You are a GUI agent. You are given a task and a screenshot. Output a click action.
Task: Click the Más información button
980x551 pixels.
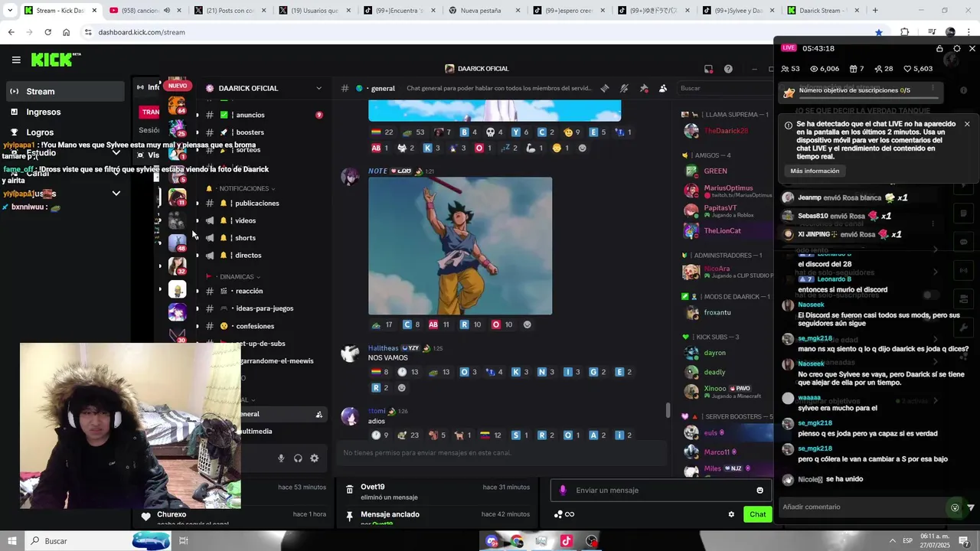[x=815, y=171]
